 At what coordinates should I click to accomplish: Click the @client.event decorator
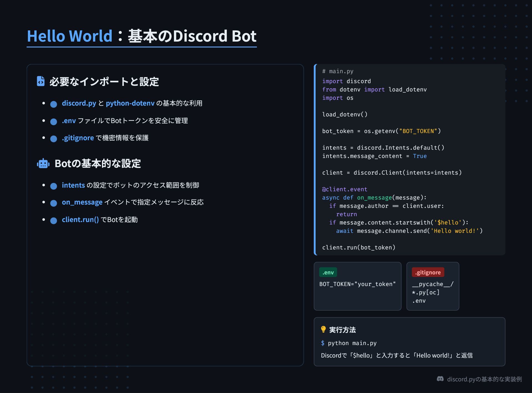tap(345, 189)
